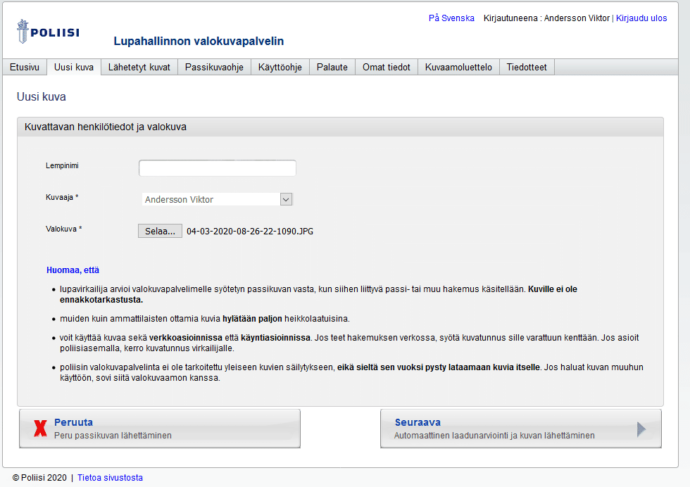Select the Uusi kuva tab

coord(74,67)
